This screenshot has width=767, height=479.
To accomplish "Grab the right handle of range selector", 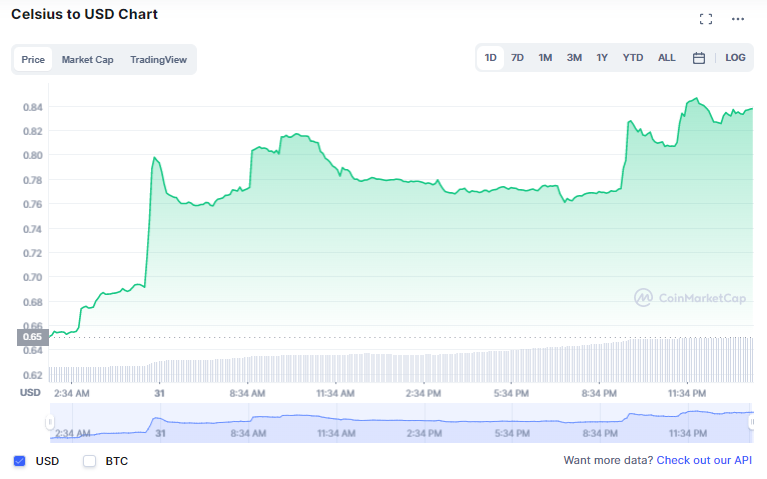I will pos(751,422).
